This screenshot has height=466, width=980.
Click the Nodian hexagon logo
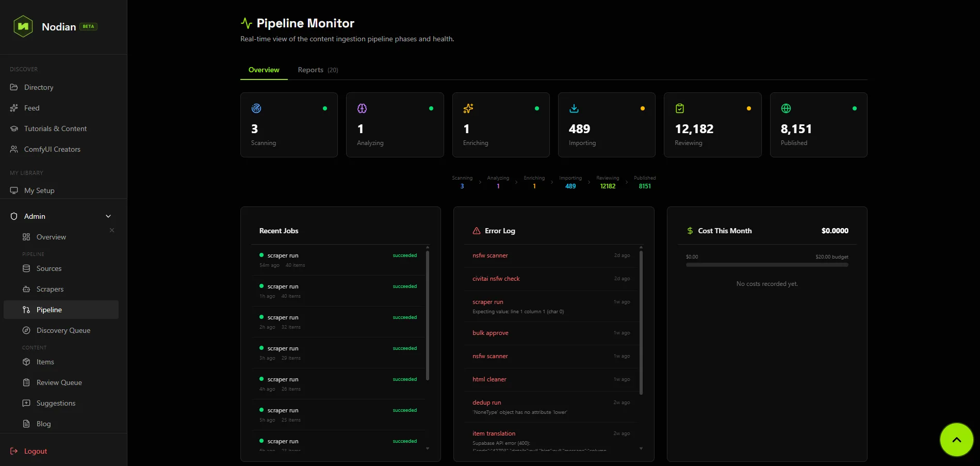(x=23, y=26)
